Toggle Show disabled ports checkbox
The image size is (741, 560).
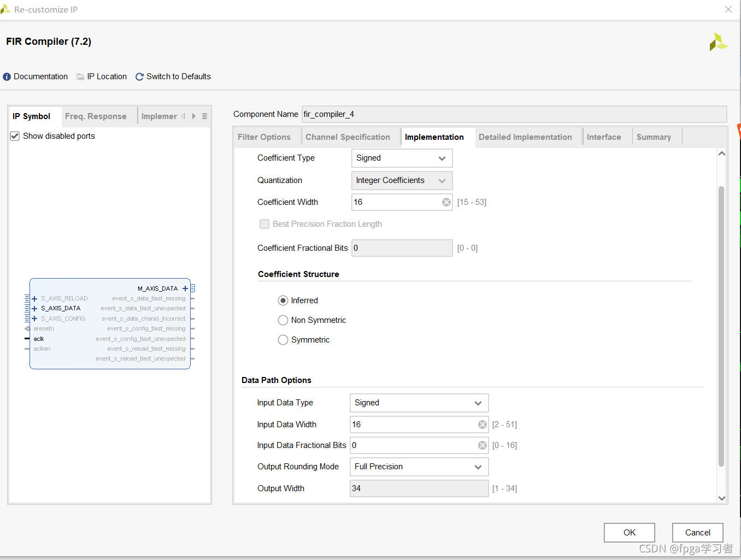pyautogui.click(x=15, y=136)
